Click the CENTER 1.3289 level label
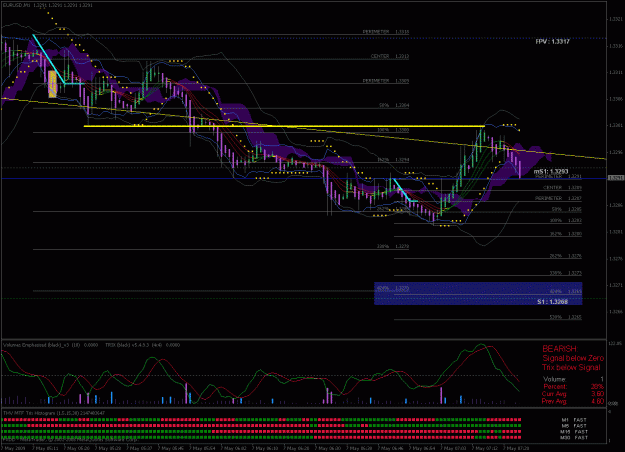The width and height of the screenshot is (625, 452). point(562,187)
